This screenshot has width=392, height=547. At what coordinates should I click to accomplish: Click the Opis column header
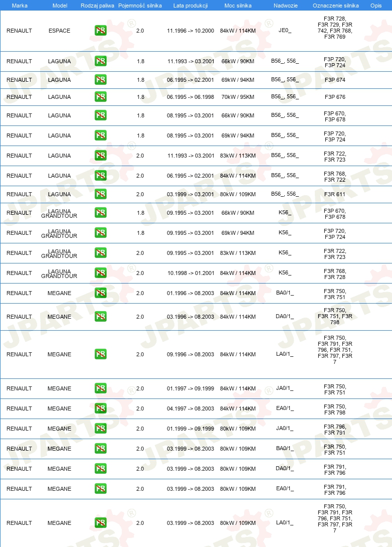pyautogui.click(x=376, y=6)
